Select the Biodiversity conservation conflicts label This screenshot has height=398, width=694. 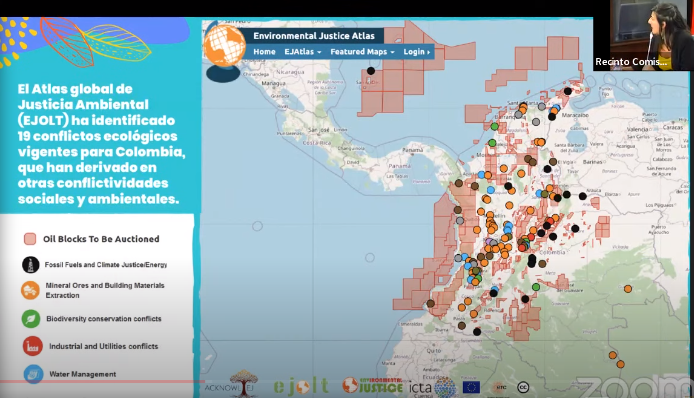[x=104, y=319]
